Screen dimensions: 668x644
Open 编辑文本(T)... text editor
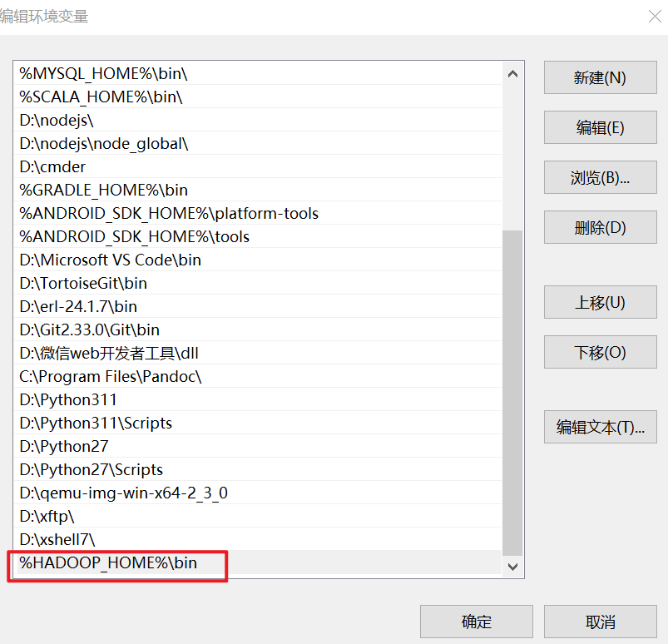[x=600, y=427]
